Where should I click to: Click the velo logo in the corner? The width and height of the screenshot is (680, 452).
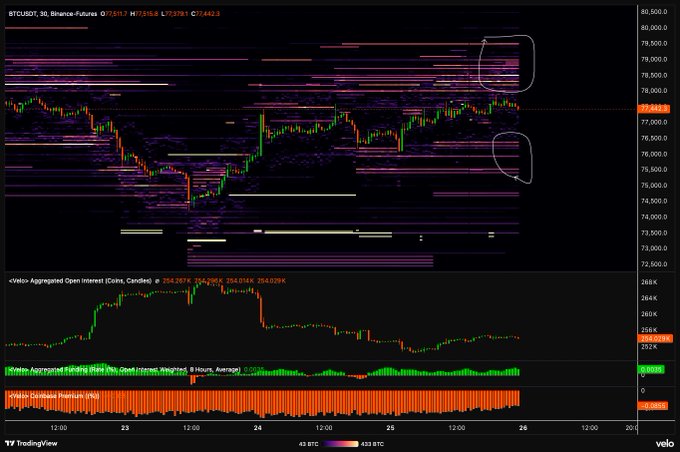pyautogui.click(x=664, y=443)
